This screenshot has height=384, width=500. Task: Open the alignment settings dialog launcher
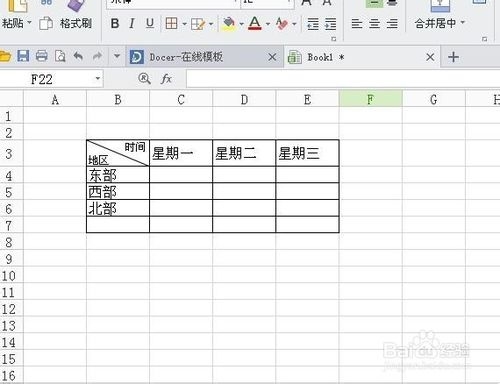coord(484,39)
